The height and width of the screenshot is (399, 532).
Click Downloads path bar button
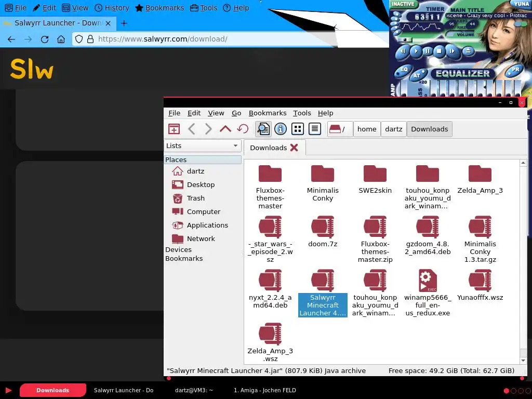pos(430,129)
